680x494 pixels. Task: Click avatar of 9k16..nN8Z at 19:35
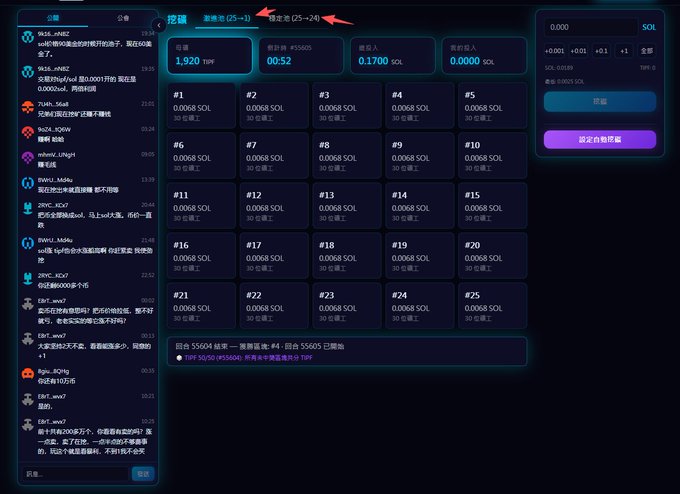(28, 72)
